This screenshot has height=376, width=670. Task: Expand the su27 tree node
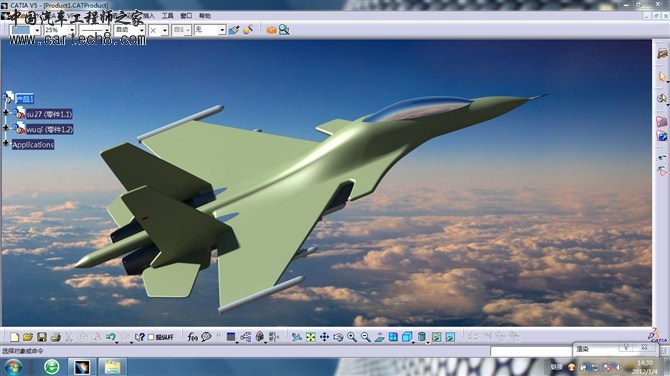coord(6,112)
